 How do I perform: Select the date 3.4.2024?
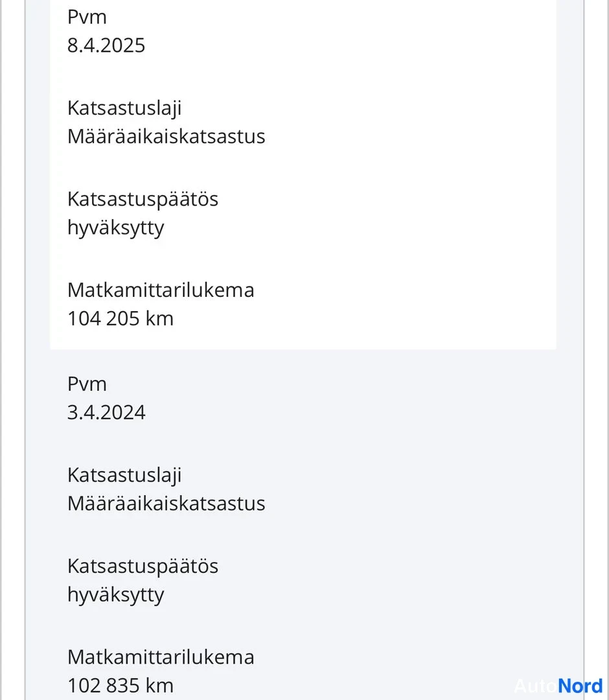pos(106,412)
